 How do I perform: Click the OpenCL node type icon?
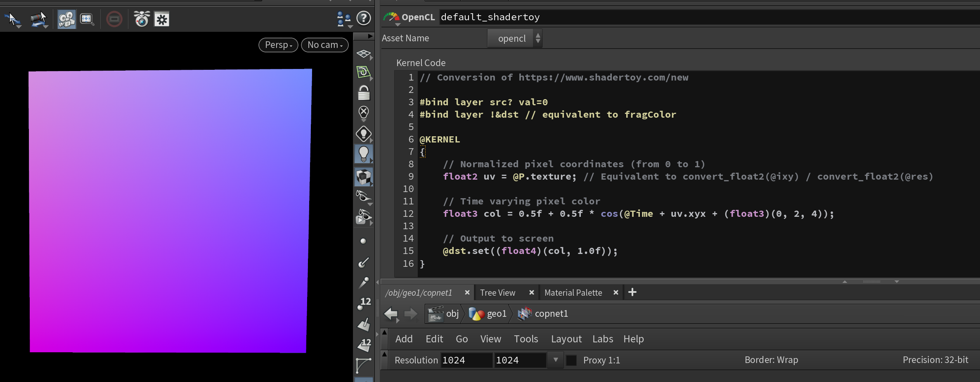click(391, 17)
